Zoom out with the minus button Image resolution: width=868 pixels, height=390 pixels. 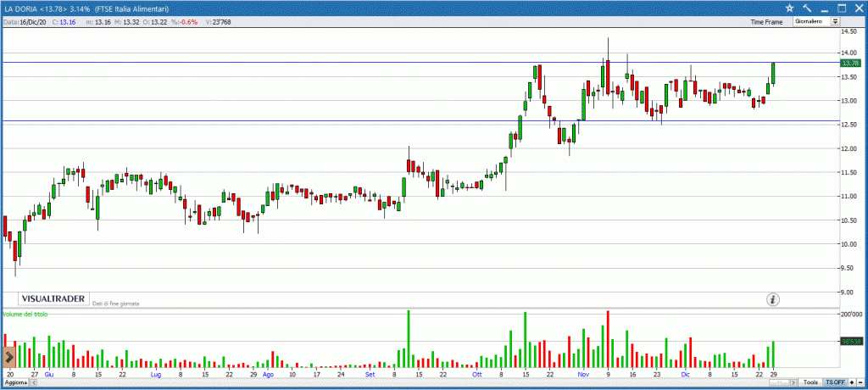(860, 382)
